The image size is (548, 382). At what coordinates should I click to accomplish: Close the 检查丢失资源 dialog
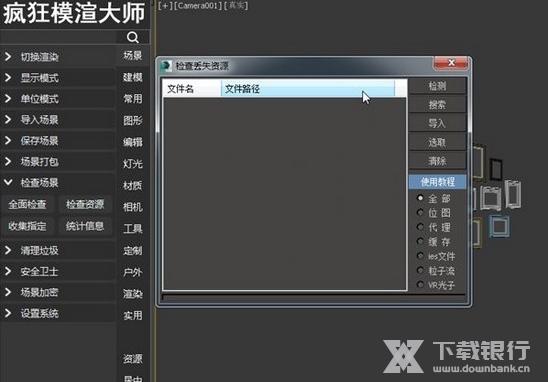click(x=451, y=63)
